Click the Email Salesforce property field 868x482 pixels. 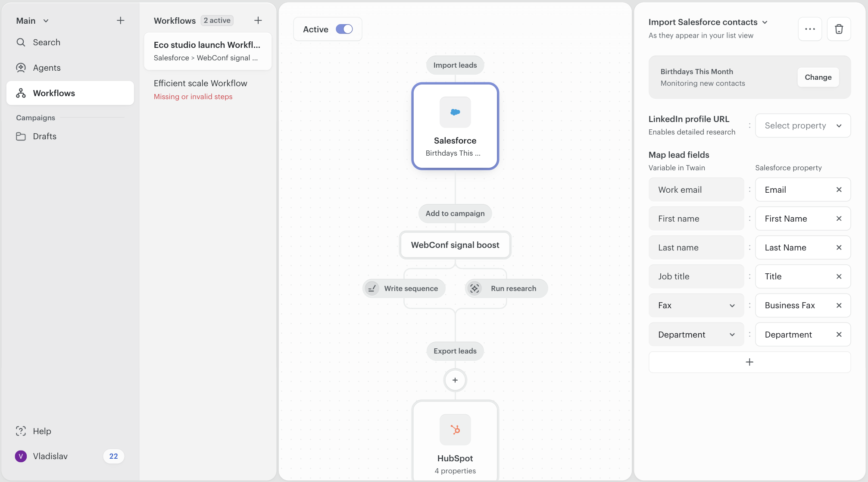point(803,190)
